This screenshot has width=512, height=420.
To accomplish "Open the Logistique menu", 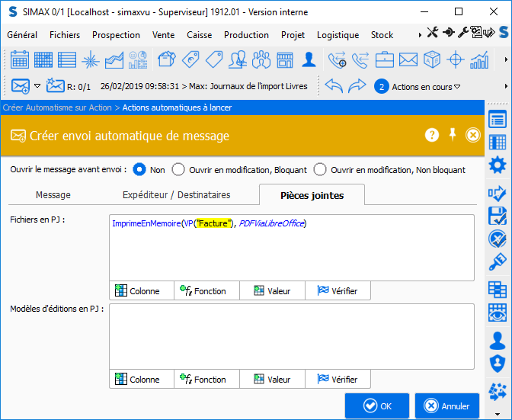I will point(338,35).
